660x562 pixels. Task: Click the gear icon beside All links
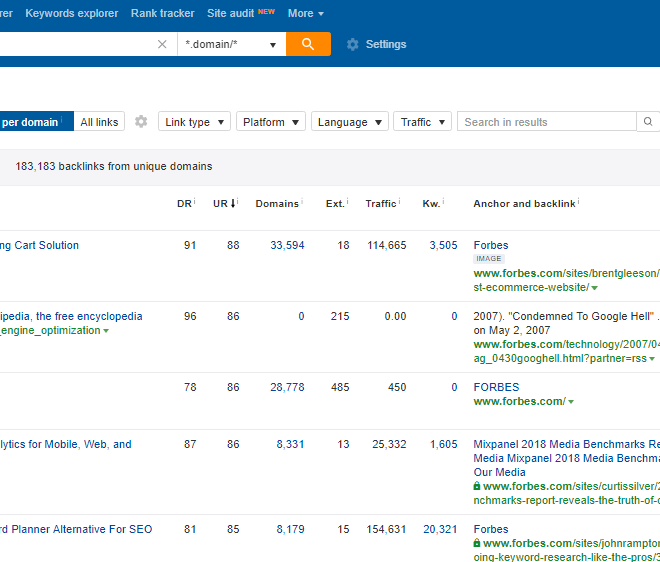click(x=141, y=122)
